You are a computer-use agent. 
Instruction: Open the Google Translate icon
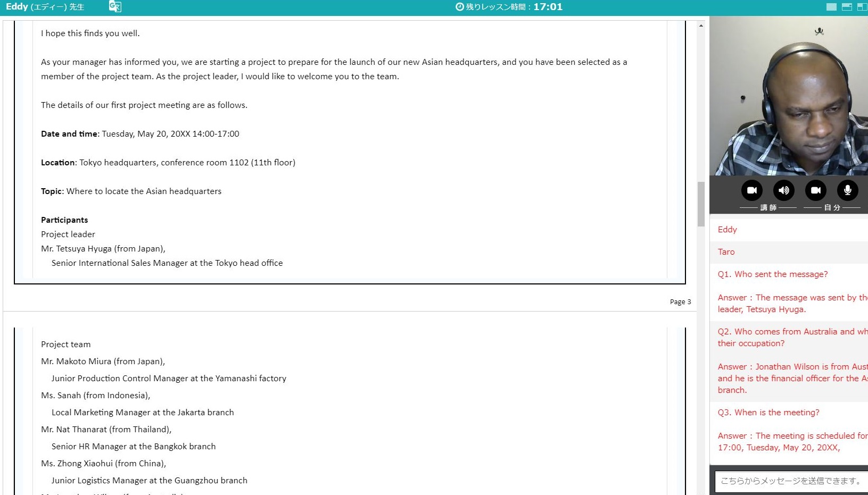coord(115,7)
